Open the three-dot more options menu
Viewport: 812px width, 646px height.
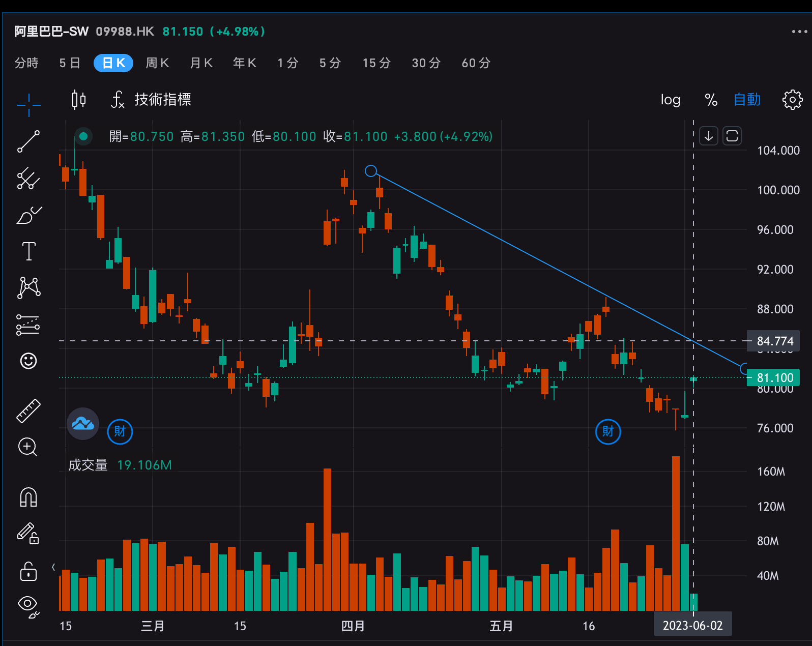799,32
